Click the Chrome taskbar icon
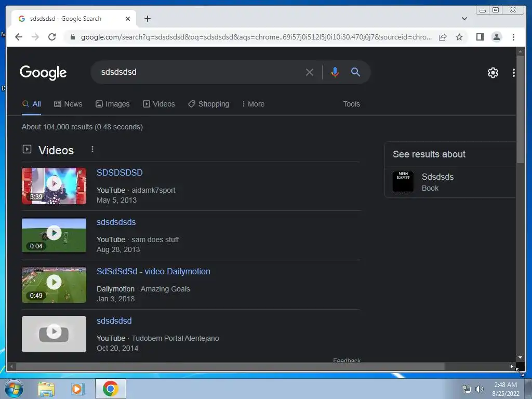 point(110,389)
